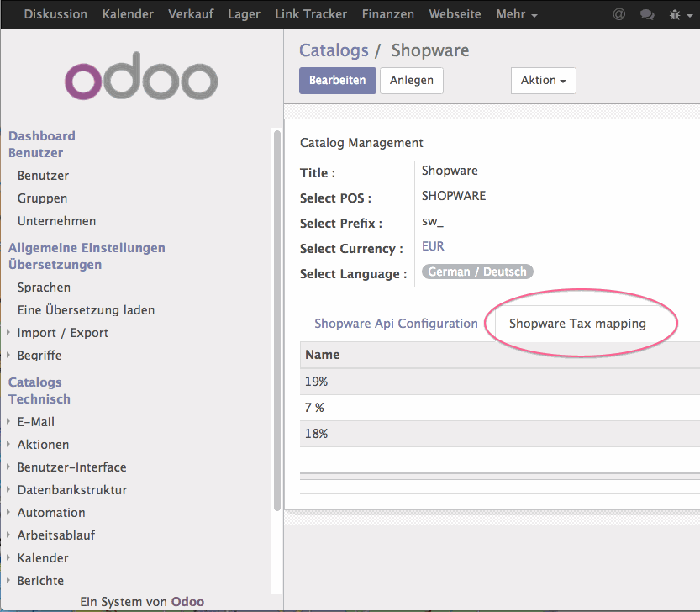This screenshot has height=612, width=700.
Task: Click the German / Deutsch language tag
Action: tap(477, 272)
